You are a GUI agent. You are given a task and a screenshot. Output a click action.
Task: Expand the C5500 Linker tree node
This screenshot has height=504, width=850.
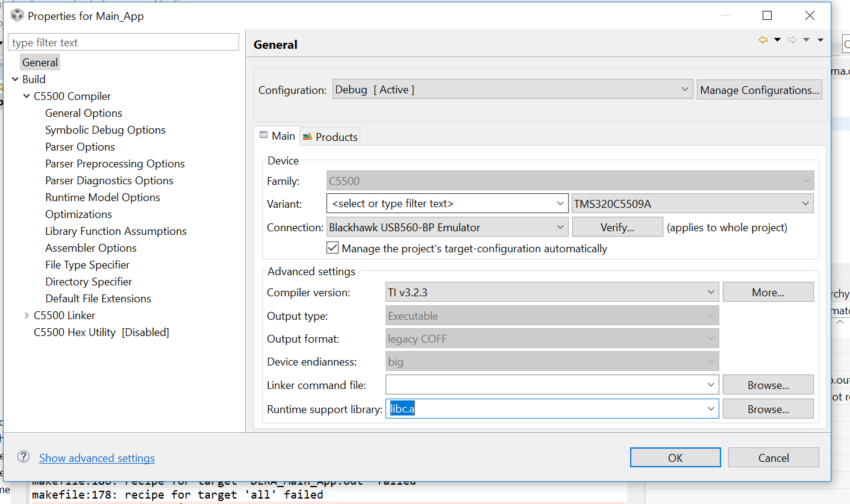27,315
